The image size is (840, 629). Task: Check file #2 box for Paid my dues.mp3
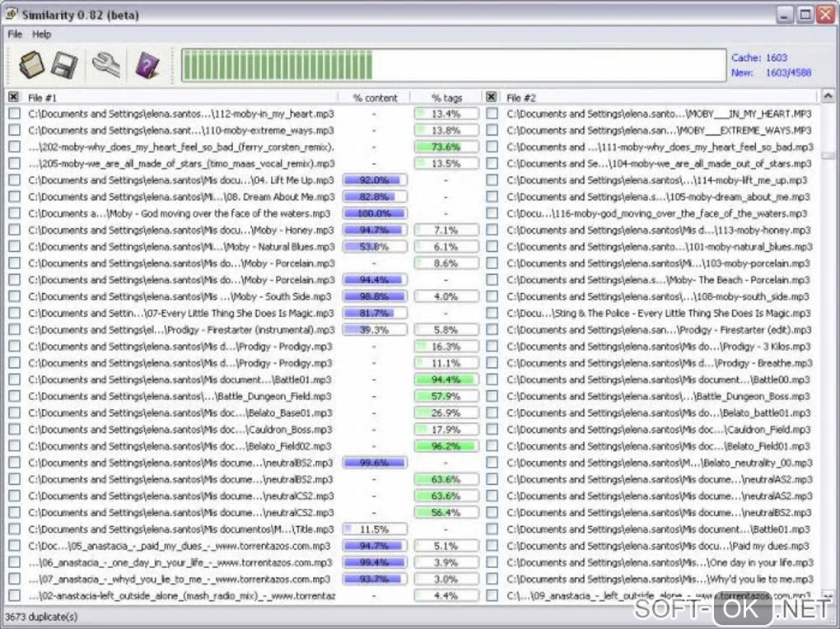click(492, 545)
